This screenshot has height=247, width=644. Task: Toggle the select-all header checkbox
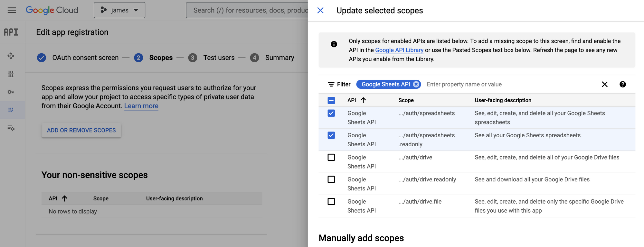click(331, 100)
